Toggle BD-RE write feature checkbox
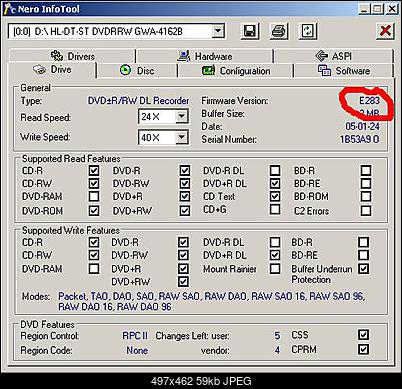 coord(363,255)
